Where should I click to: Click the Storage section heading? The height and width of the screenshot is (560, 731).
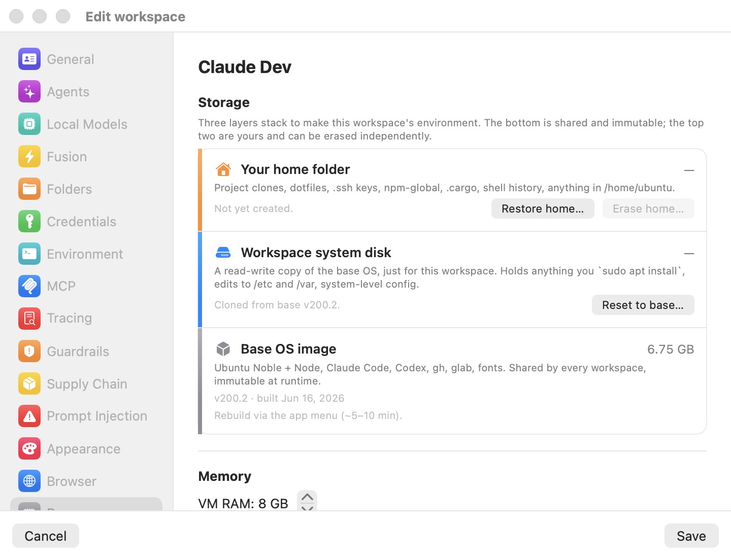pos(224,102)
